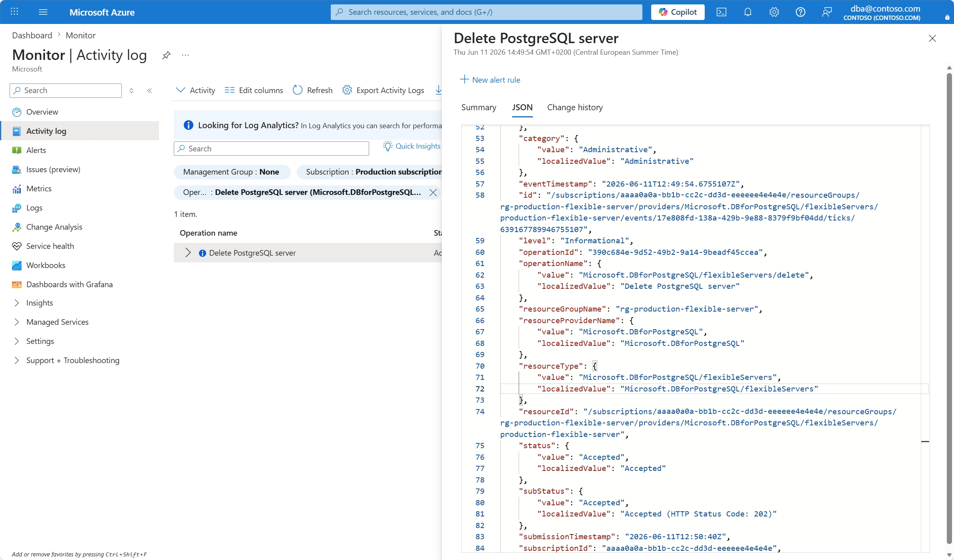This screenshot has height=560, width=954.
Task: Collapse the left navigation menu
Action: tap(149, 91)
